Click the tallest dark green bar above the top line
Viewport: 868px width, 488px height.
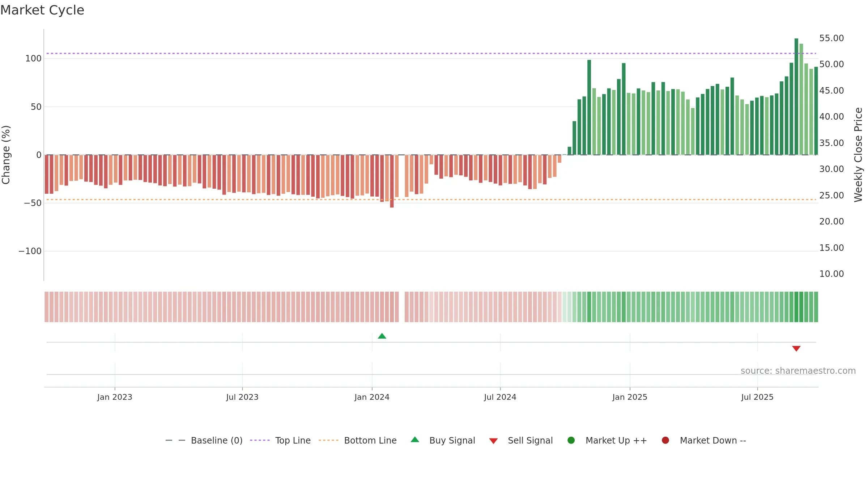pyautogui.click(x=796, y=97)
